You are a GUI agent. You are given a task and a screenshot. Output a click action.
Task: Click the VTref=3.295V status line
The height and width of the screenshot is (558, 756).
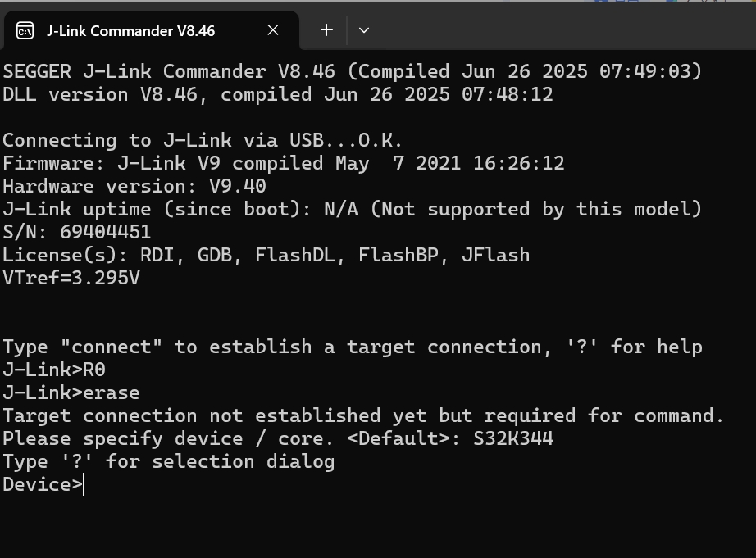(x=70, y=278)
